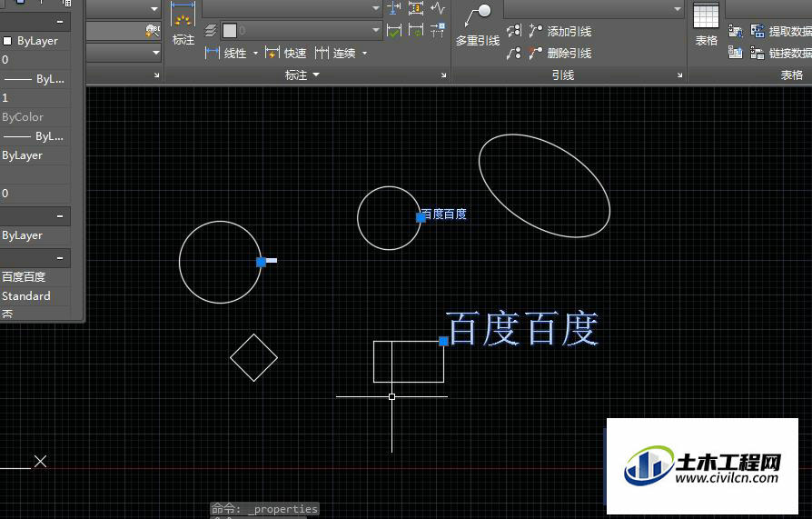Open the dropdown above the find text field

tap(154, 9)
